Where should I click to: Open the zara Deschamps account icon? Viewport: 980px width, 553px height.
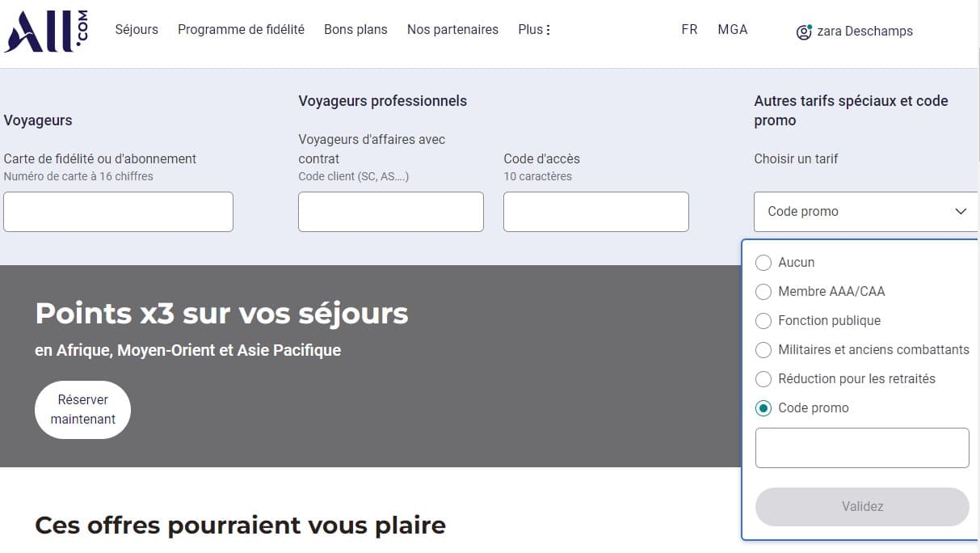804,32
